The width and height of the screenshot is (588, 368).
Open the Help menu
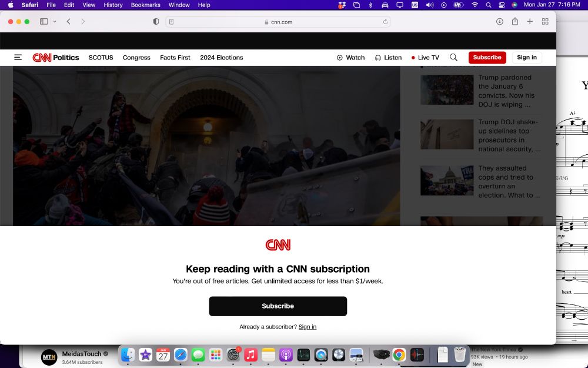pyautogui.click(x=204, y=5)
